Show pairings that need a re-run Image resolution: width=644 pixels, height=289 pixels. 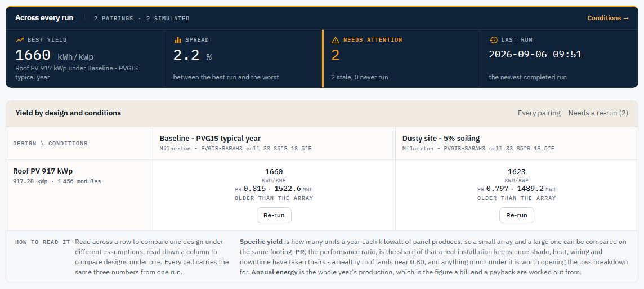coord(598,113)
